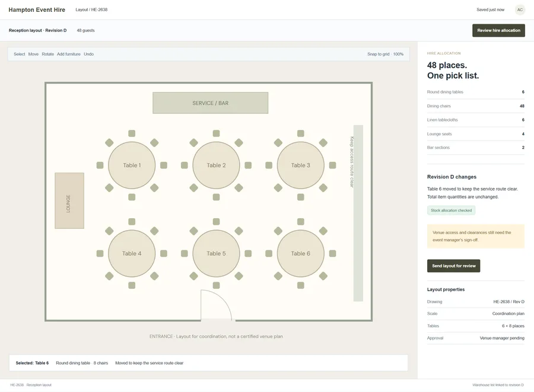Select the Service / Bar block
534x392 pixels.
(211, 103)
